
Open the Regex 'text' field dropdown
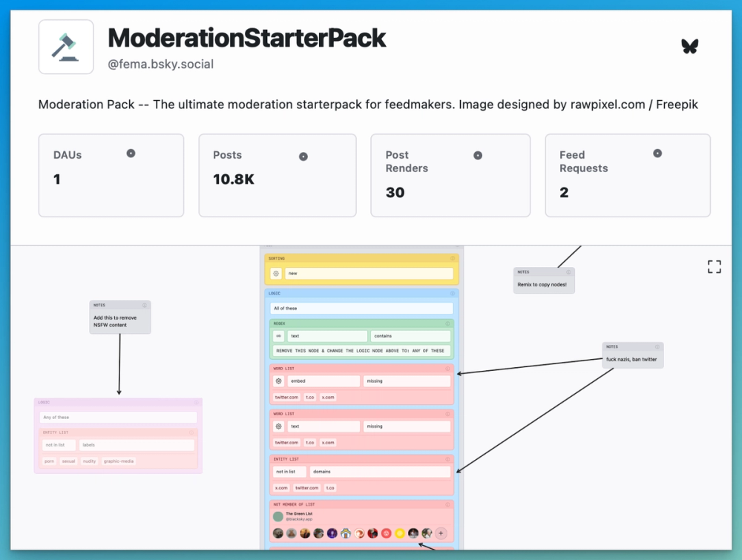pyautogui.click(x=327, y=336)
